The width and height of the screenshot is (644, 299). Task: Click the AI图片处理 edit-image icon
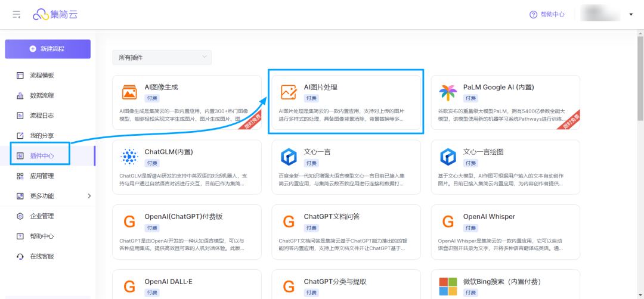(x=289, y=92)
